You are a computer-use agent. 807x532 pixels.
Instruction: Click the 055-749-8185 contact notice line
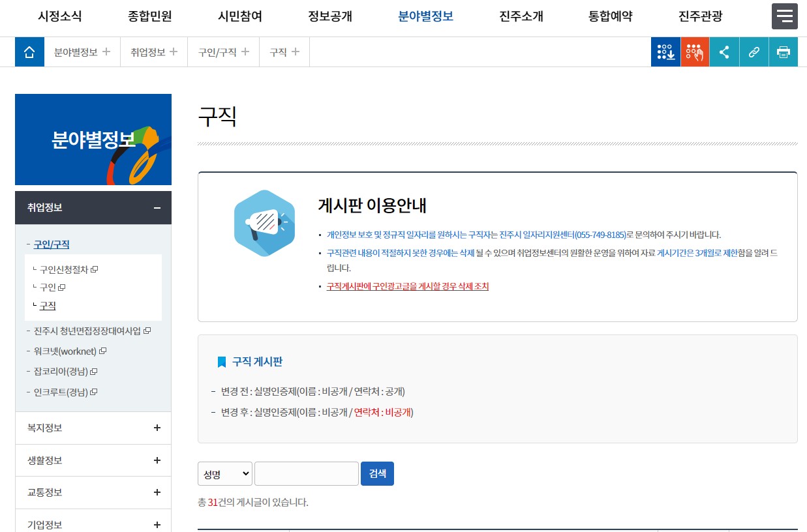[524, 235]
